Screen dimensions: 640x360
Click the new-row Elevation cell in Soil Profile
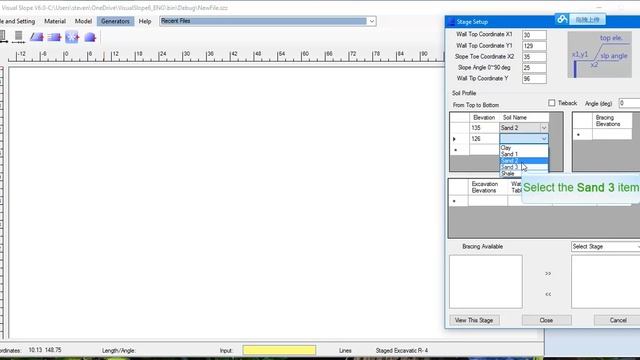(484, 150)
